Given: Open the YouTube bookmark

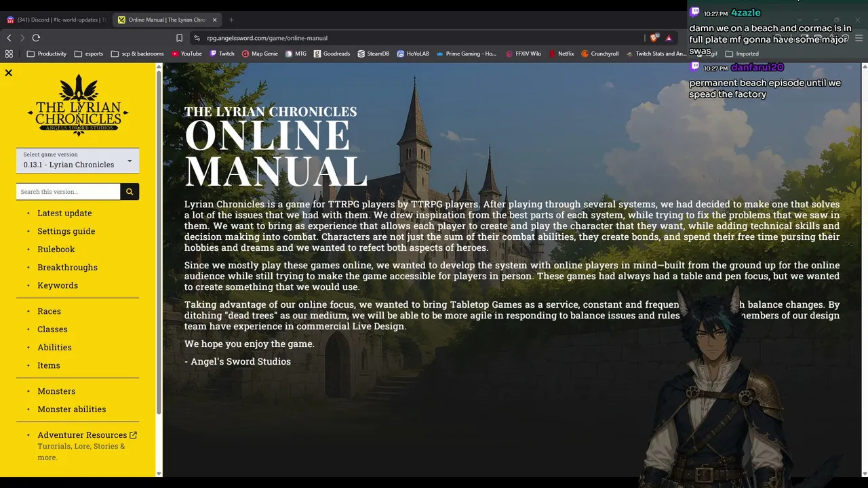Looking at the screenshot, I should coord(186,54).
